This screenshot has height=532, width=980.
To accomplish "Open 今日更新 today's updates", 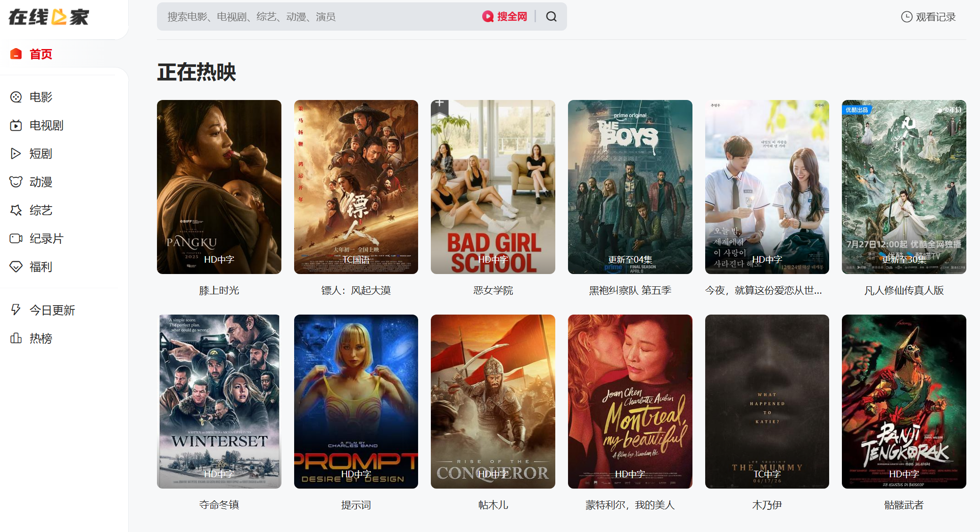I will [52, 310].
